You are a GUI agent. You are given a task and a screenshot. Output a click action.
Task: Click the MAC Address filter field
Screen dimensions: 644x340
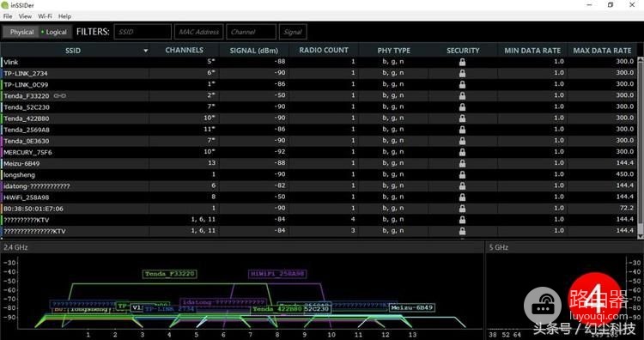coord(199,32)
